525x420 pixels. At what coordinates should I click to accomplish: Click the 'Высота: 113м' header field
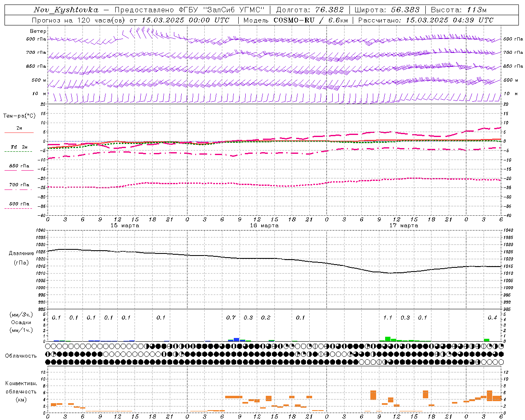point(459,10)
